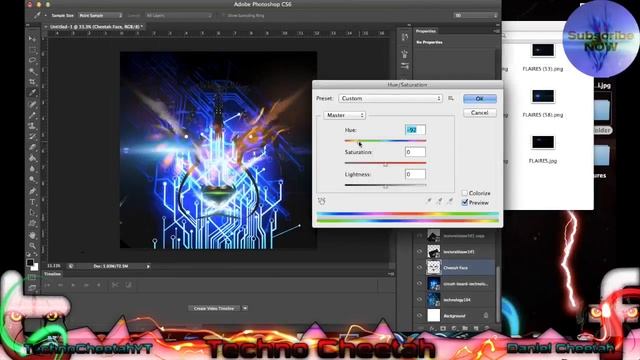Select the Timeline panel tab
640x360 pixels.
click(x=52, y=274)
